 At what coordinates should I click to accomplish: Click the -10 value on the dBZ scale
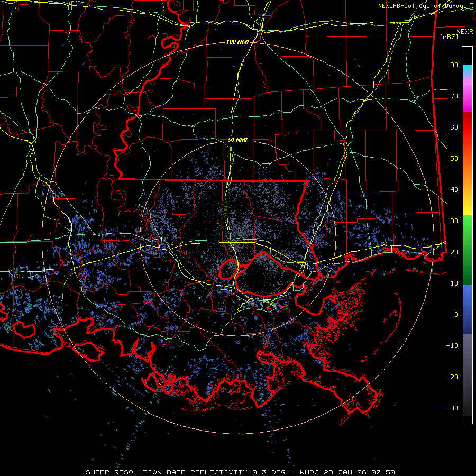pos(452,345)
